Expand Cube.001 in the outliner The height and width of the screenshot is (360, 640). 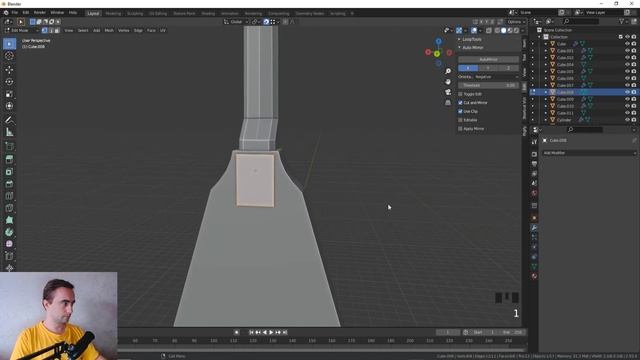[x=546, y=51]
